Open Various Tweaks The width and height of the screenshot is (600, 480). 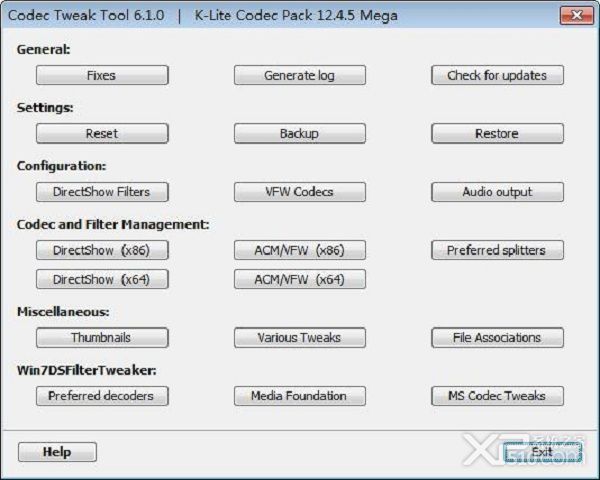(300, 338)
